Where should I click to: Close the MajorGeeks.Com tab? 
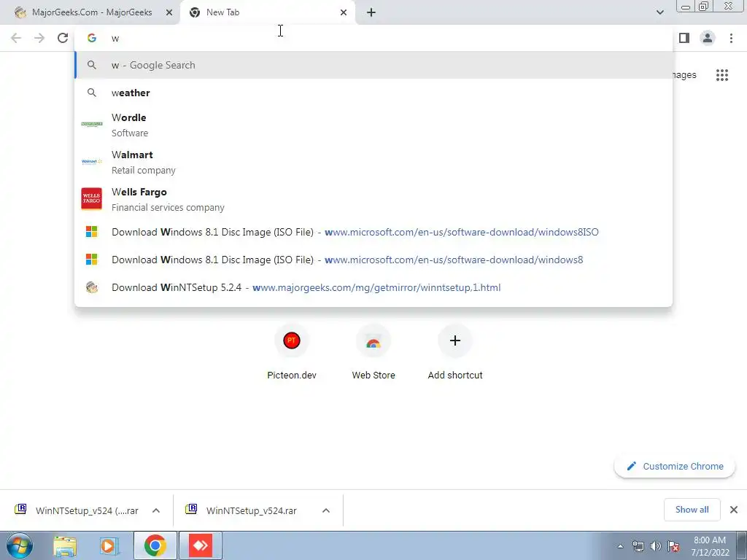[x=169, y=12]
